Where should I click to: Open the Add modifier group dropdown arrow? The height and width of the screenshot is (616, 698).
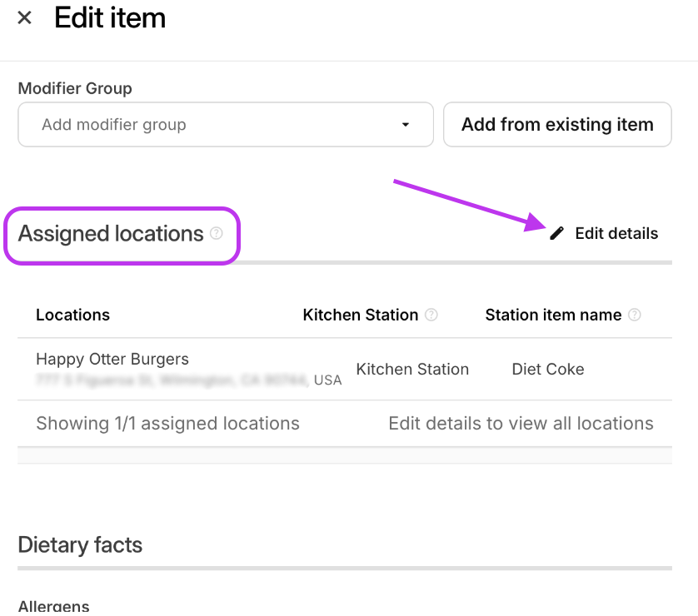[x=406, y=124]
